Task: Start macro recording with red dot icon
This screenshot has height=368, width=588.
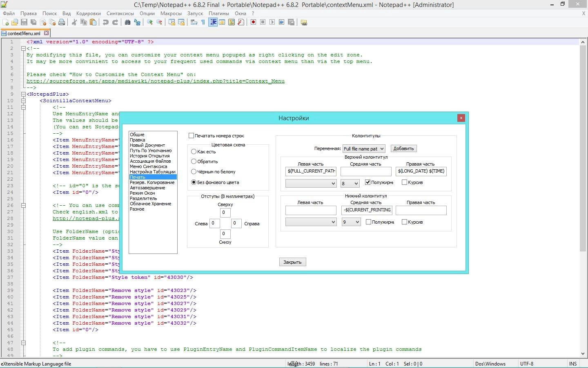Action: 253,22
